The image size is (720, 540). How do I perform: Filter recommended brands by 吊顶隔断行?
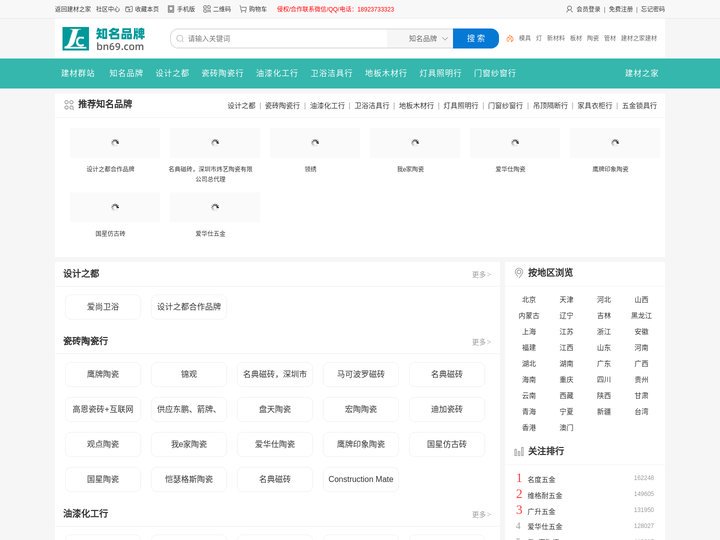550,106
